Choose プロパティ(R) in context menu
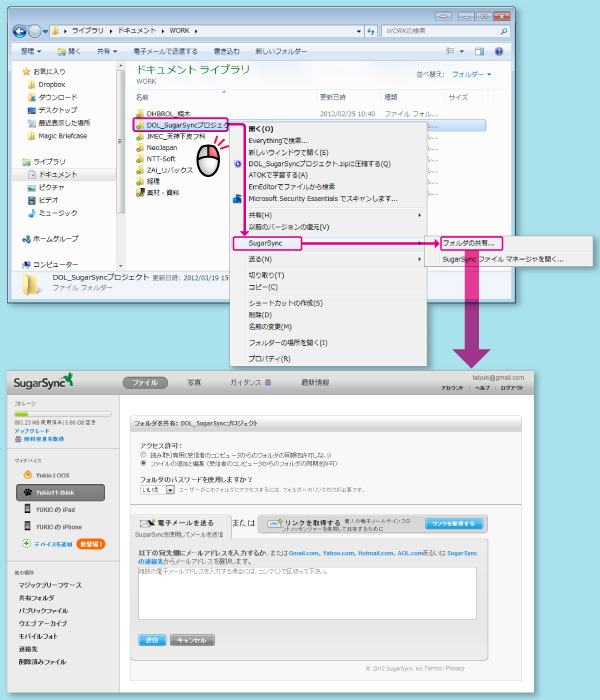 (269, 359)
